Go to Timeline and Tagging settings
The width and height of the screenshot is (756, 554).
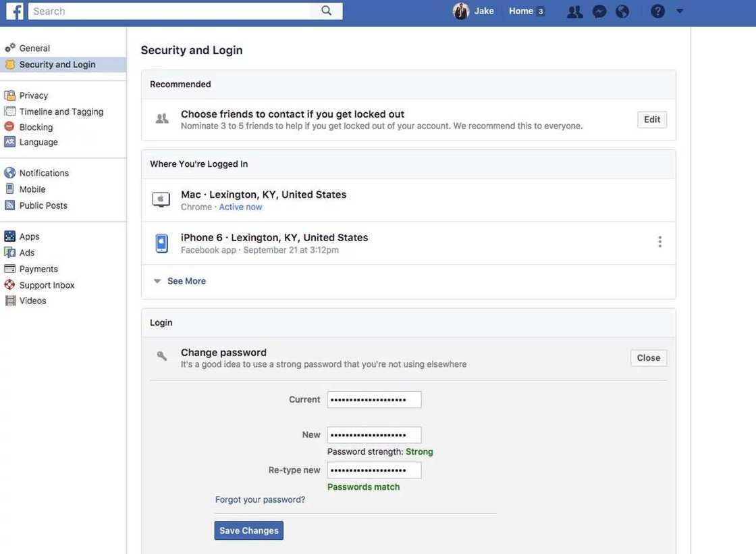[61, 111]
